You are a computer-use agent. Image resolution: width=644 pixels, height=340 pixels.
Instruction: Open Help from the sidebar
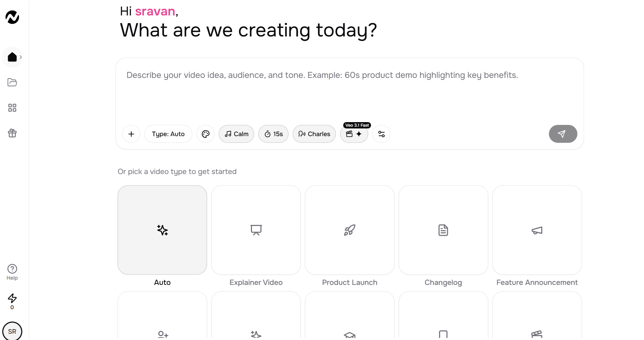pos(12,272)
